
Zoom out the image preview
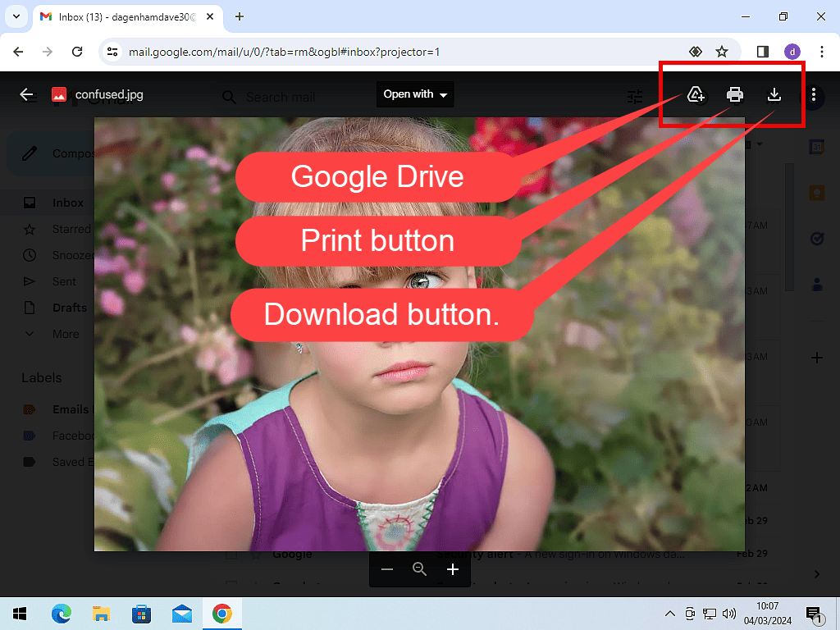387,569
